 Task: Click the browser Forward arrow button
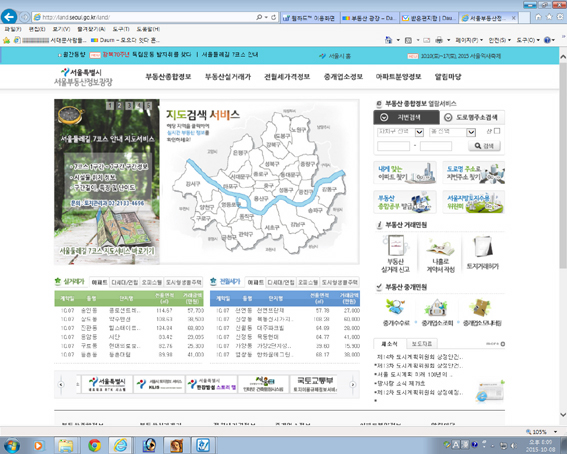(x=25, y=17)
